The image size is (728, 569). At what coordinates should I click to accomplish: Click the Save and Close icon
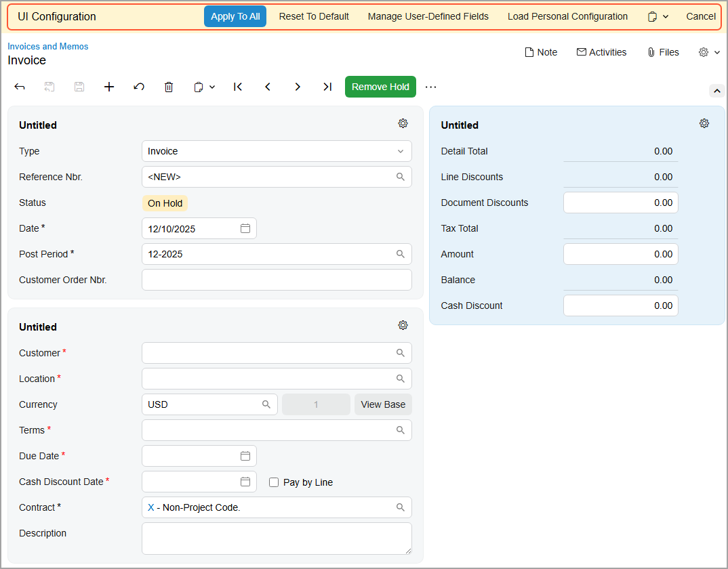tap(49, 87)
